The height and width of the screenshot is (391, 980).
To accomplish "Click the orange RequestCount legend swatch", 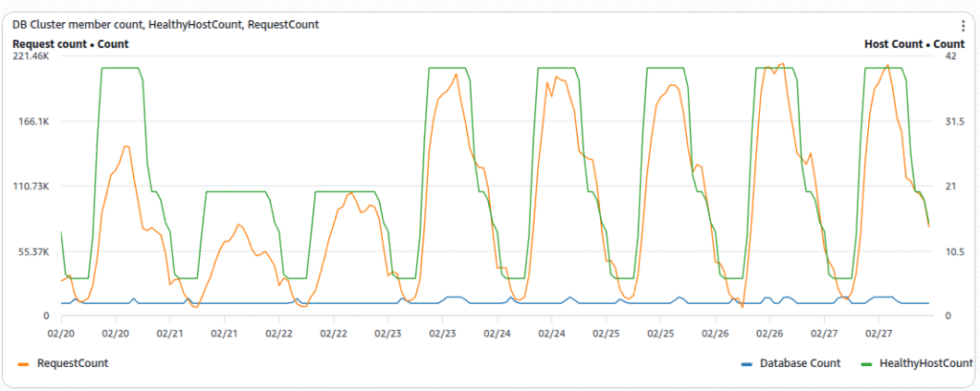I will click(x=24, y=363).
